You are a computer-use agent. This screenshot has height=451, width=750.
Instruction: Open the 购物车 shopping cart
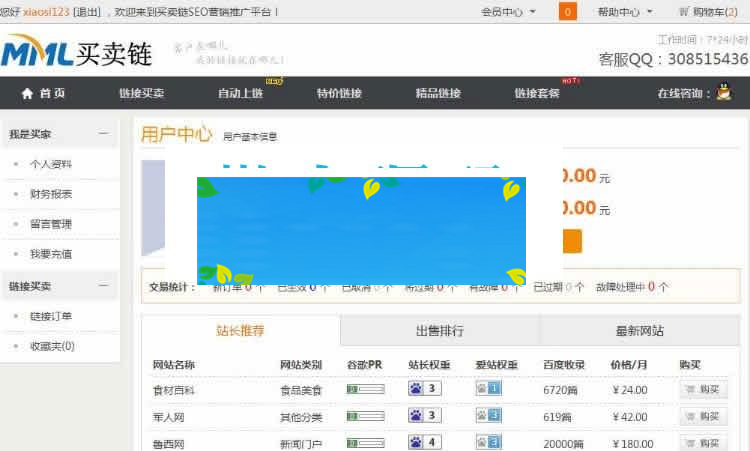point(713,12)
